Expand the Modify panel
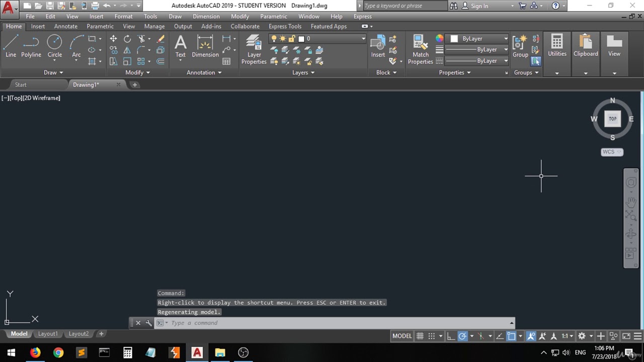Image resolution: width=644 pixels, height=362 pixels. coord(137,72)
